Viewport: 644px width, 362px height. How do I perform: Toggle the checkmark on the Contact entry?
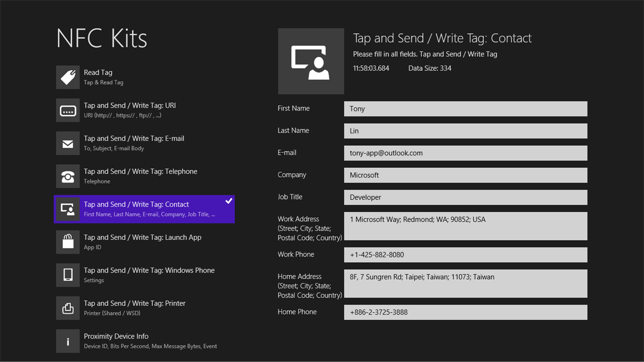pos(229,201)
